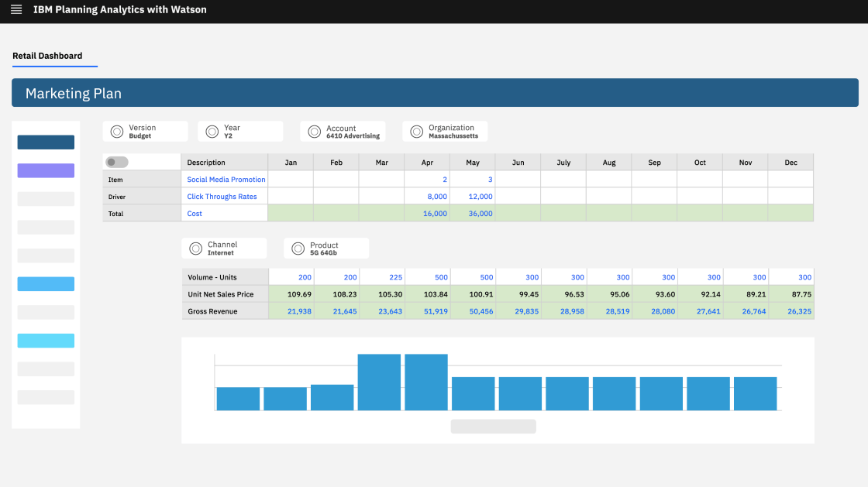Click the Gross Revenue row label
868x487 pixels.
(226, 312)
